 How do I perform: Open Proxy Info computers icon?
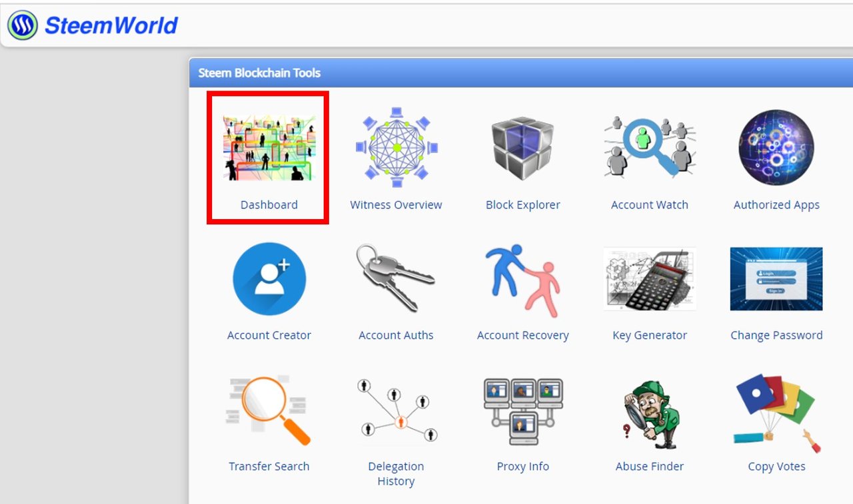[523, 411]
